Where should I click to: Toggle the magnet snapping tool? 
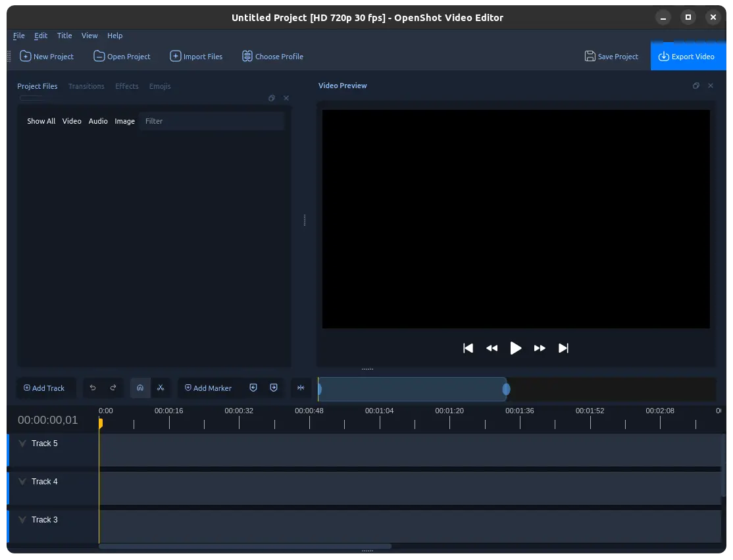(140, 388)
